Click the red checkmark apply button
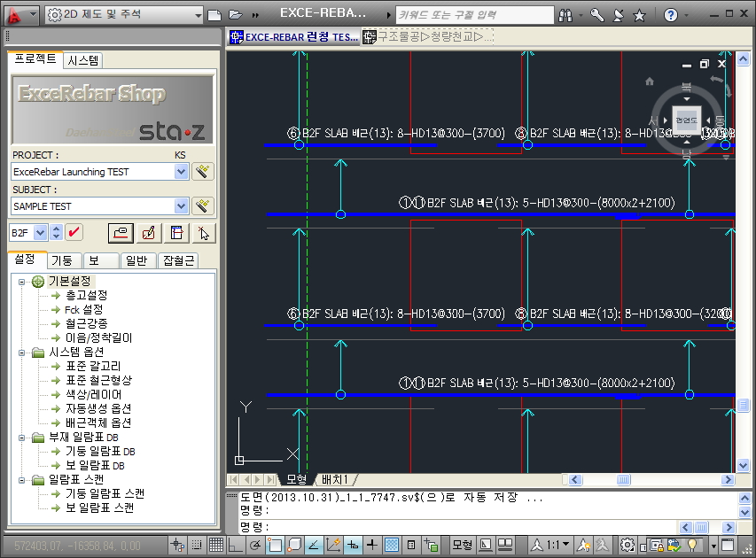The image size is (756, 558). [x=74, y=233]
